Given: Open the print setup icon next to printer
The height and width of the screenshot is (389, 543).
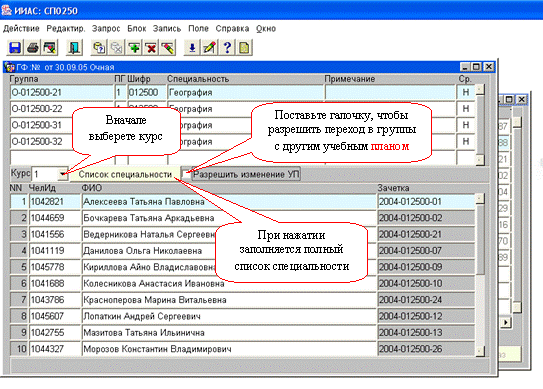Looking at the screenshot, I should [x=50, y=47].
